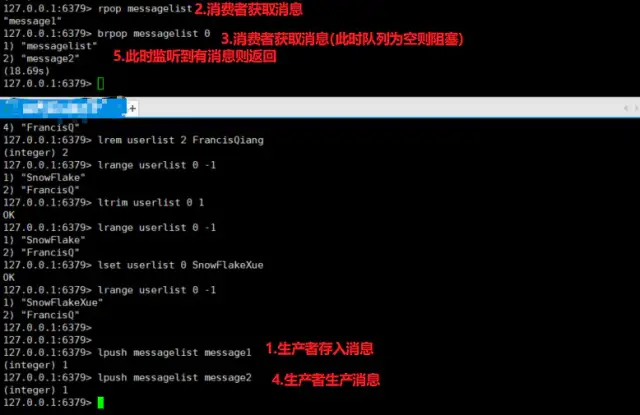Click the 'brpop messagelist 0' command line
Screen dimensions: 640x415
pyautogui.click(x=154, y=33)
